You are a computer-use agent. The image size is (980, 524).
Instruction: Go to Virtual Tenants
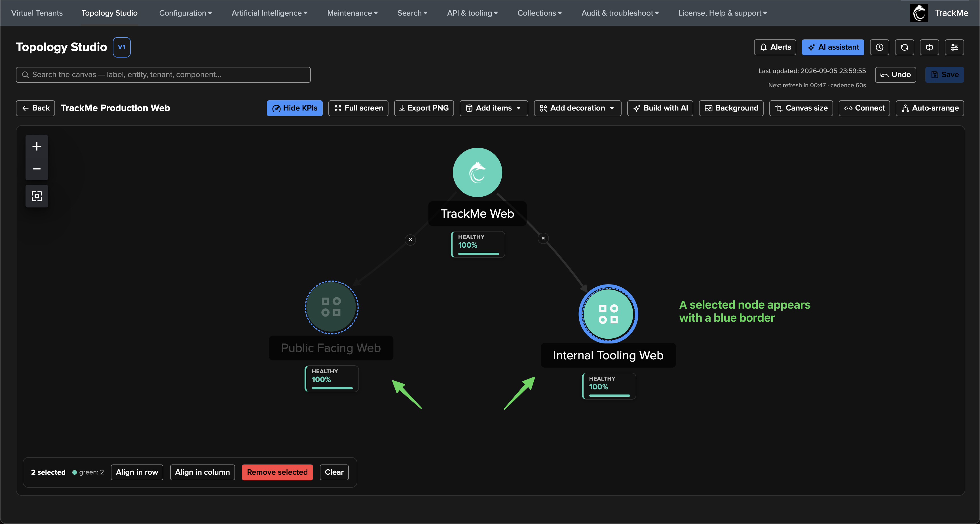[37, 13]
